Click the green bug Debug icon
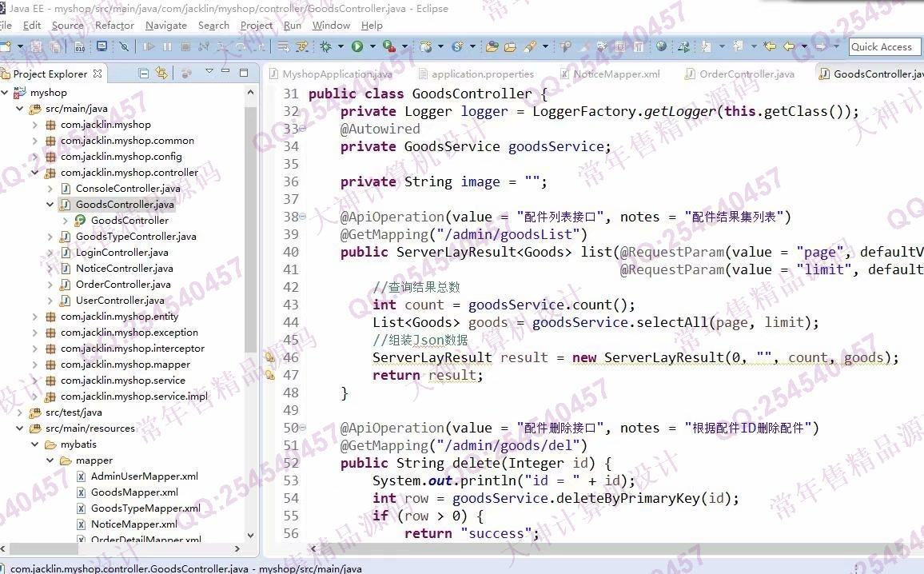924x574 pixels. click(x=326, y=46)
